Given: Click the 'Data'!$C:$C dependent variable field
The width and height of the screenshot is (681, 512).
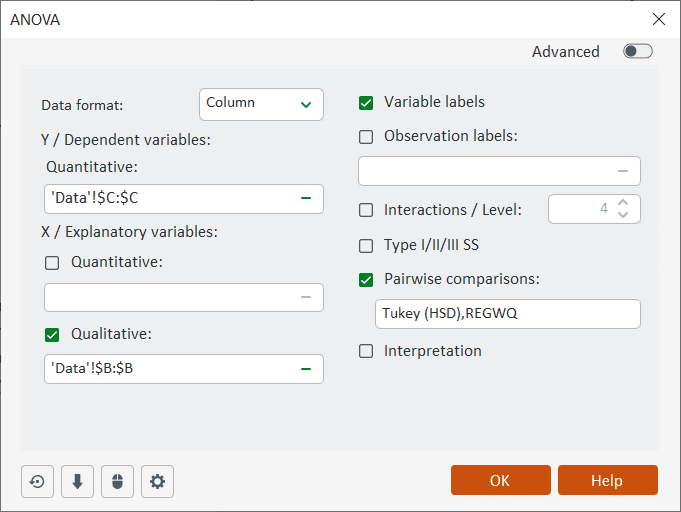Looking at the screenshot, I should [x=170, y=198].
